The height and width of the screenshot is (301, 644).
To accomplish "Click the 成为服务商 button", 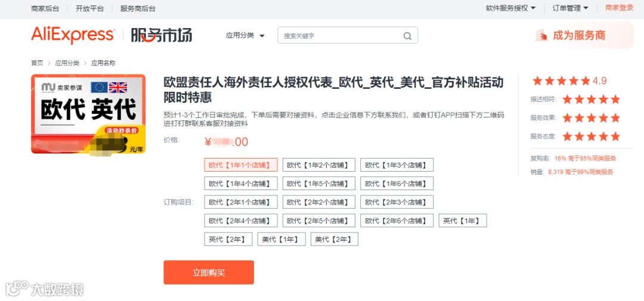I will [x=581, y=35].
